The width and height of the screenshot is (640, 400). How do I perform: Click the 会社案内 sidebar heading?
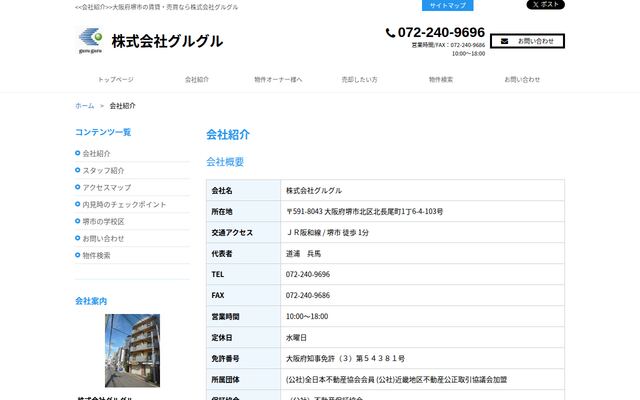click(x=91, y=301)
